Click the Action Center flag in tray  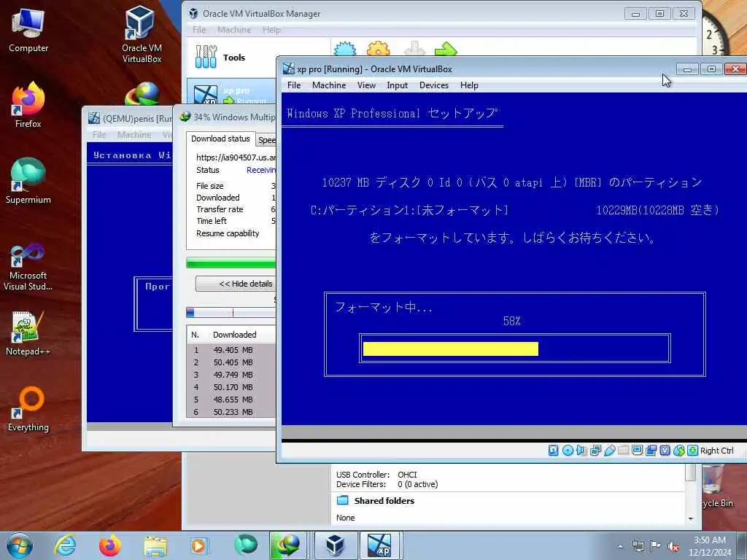coord(655,547)
